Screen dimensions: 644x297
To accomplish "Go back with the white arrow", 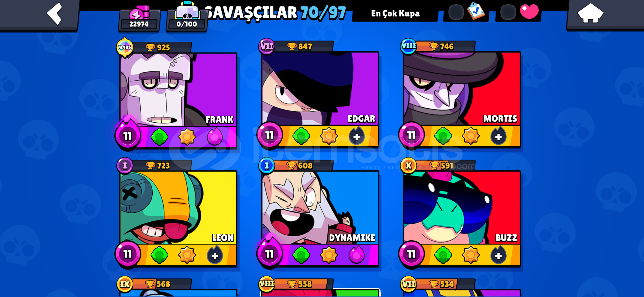I will click(54, 14).
